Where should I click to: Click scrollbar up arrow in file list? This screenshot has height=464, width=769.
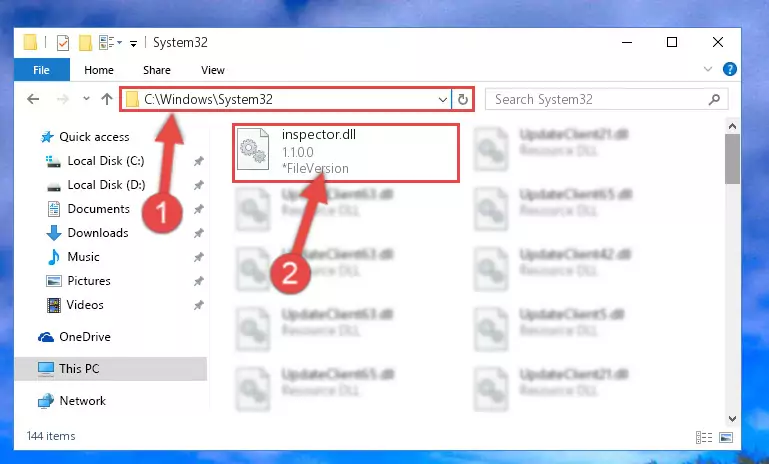click(732, 127)
